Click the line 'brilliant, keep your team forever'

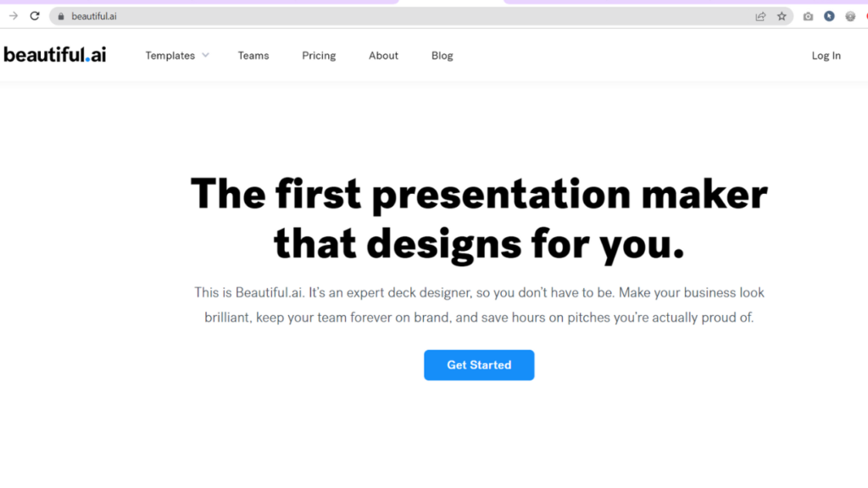click(x=479, y=318)
